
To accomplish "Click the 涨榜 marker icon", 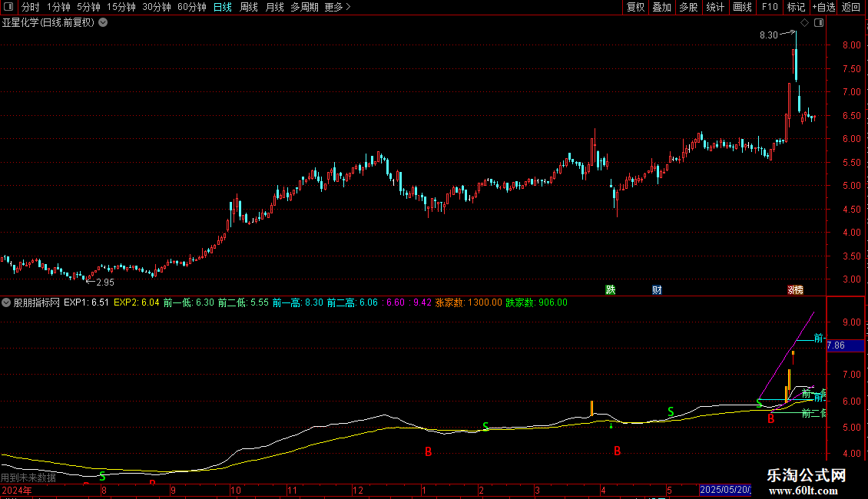I will pyautogui.click(x=795, y=289).
